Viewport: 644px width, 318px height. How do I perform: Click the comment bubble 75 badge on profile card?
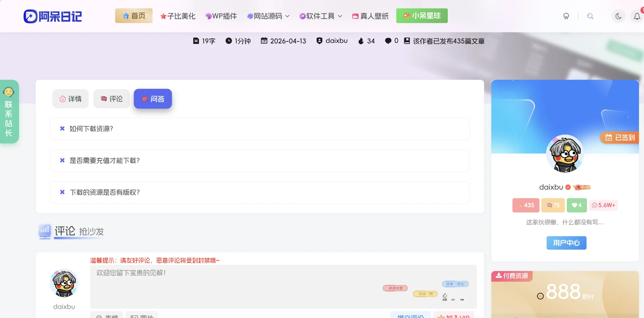553,205
